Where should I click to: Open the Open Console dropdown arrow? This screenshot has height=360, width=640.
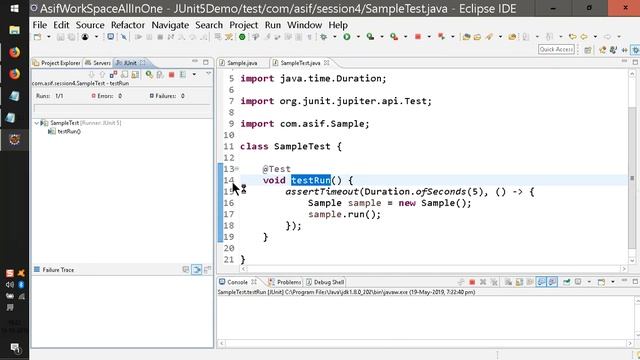(613, 282)
